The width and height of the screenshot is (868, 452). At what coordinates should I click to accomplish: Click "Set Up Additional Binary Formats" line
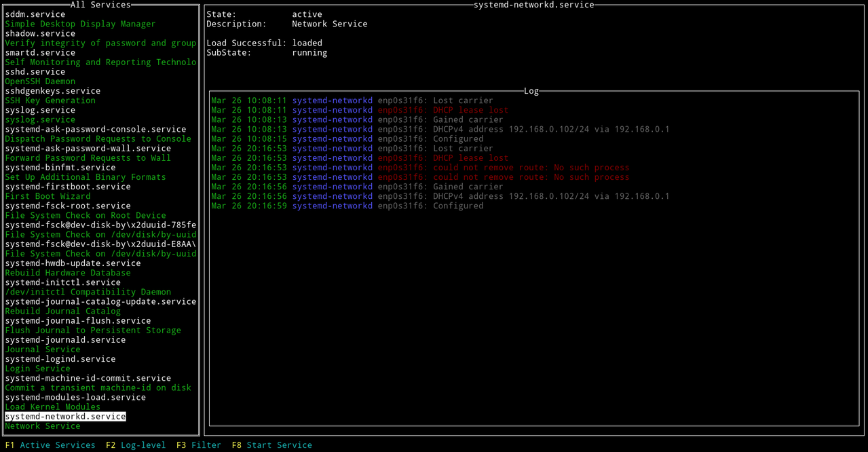point(86,176)
